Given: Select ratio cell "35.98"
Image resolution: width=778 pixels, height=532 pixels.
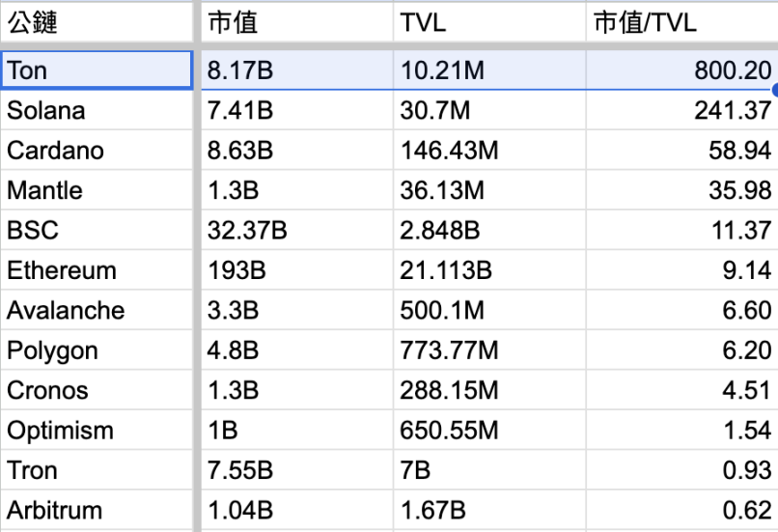Looking at the screenshot, I should [682, 190].
